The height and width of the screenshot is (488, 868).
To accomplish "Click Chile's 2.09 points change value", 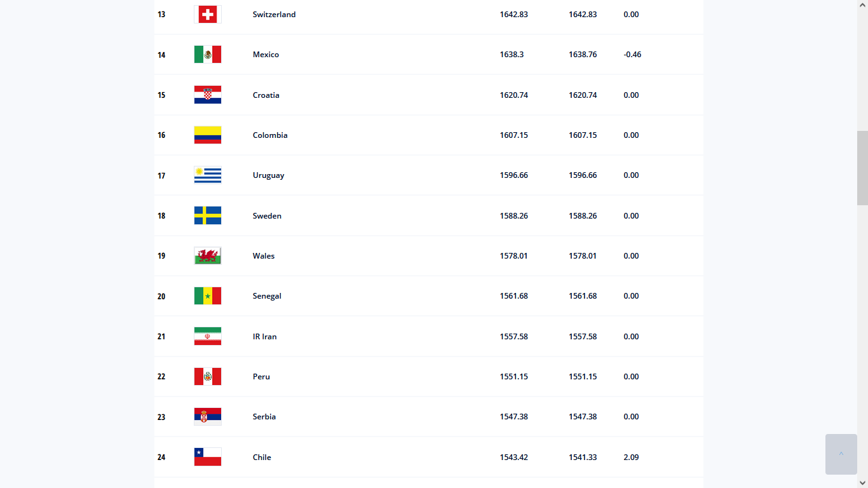I will 631,457.
